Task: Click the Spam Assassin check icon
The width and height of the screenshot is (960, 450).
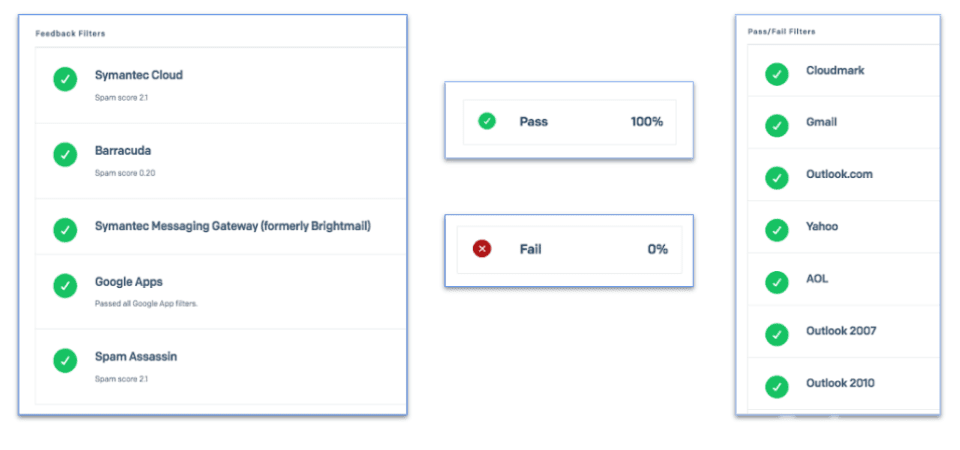Action: (x=65, y=361)
